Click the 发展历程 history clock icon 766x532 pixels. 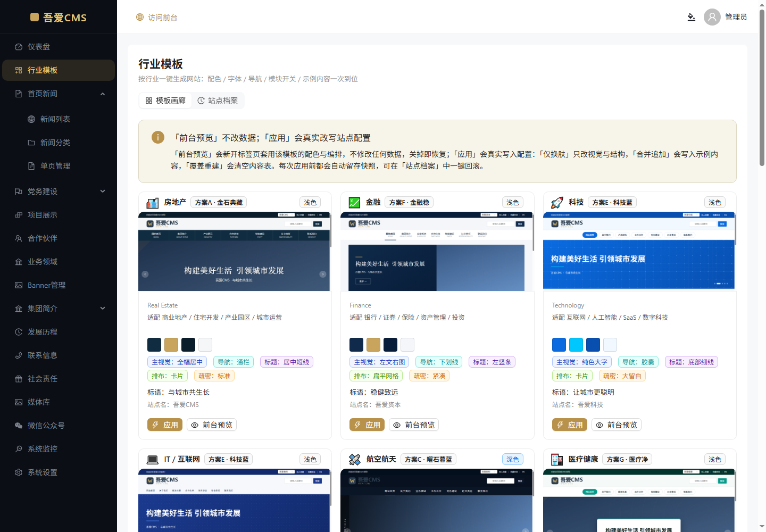(19, 332)
